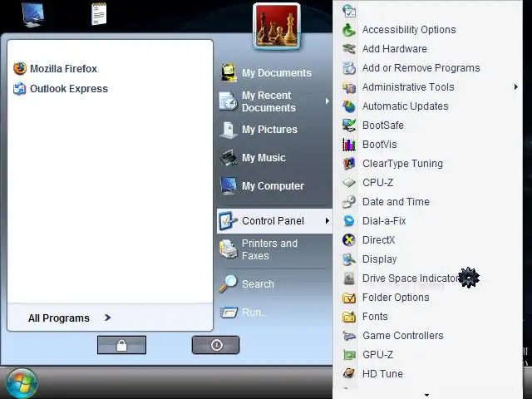Click the My Documents folder icon
The height and width of the screenshot is (399, 532).
229,72
